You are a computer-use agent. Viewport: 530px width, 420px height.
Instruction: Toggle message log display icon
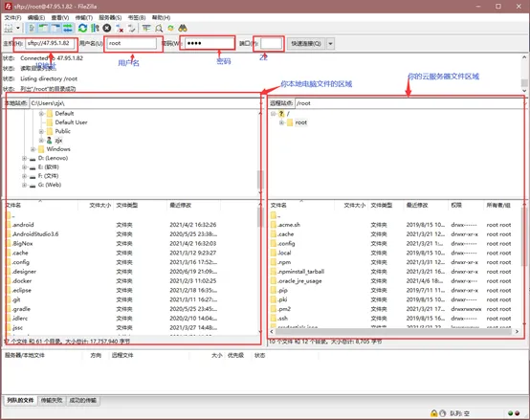[x=32, y=29]
